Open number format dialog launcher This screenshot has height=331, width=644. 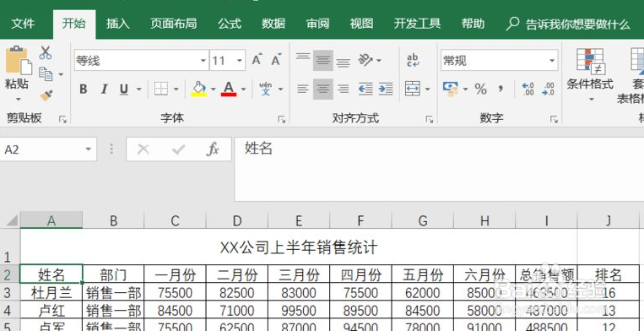[554, 119]
